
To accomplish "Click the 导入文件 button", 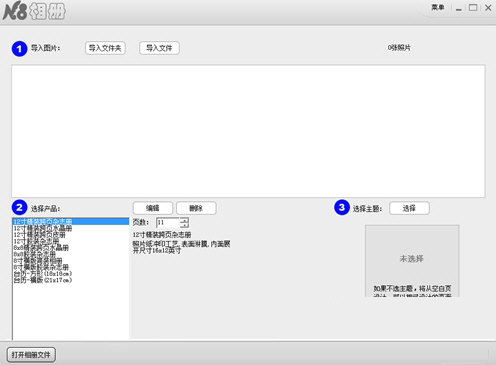I will [159, 48].
